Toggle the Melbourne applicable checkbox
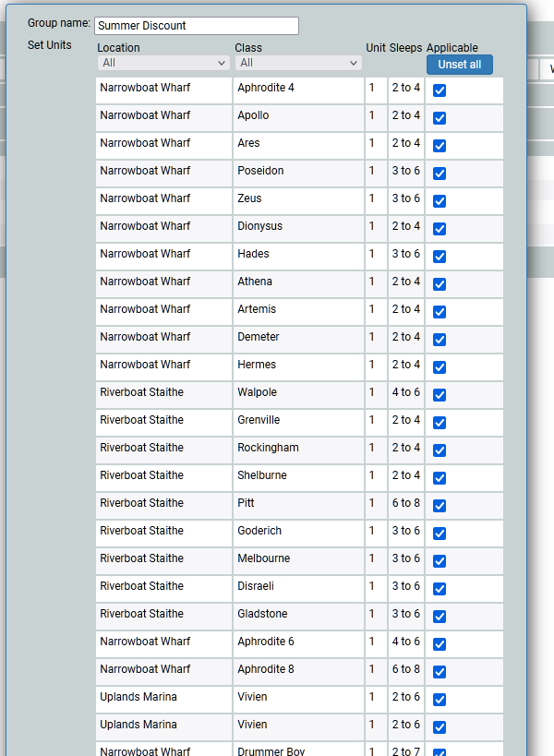Viewport: 554px width, 756px height. (440, 561)
